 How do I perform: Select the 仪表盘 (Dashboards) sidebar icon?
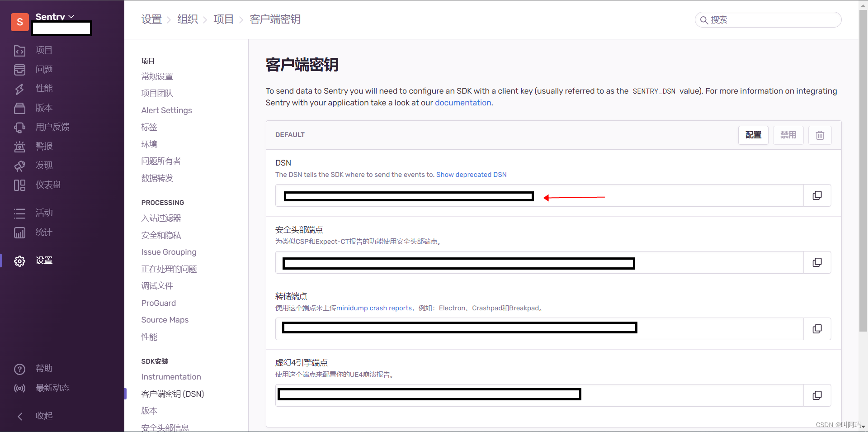20,185
